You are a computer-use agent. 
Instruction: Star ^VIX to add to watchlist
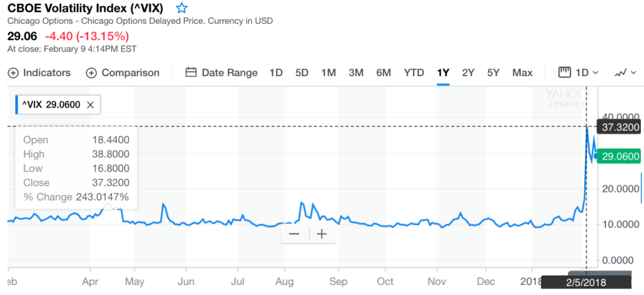[181, 8]
